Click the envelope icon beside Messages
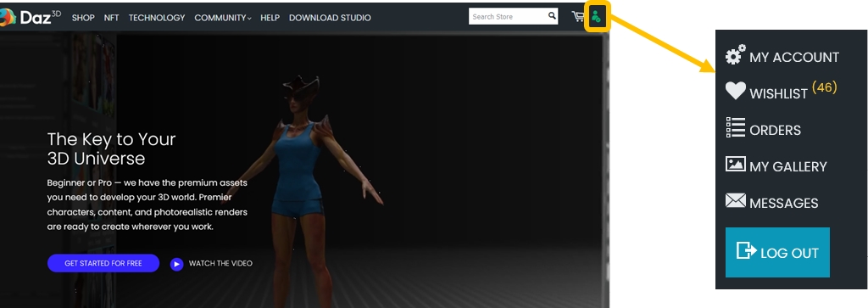The image size is (868, 308). [736, 200]
